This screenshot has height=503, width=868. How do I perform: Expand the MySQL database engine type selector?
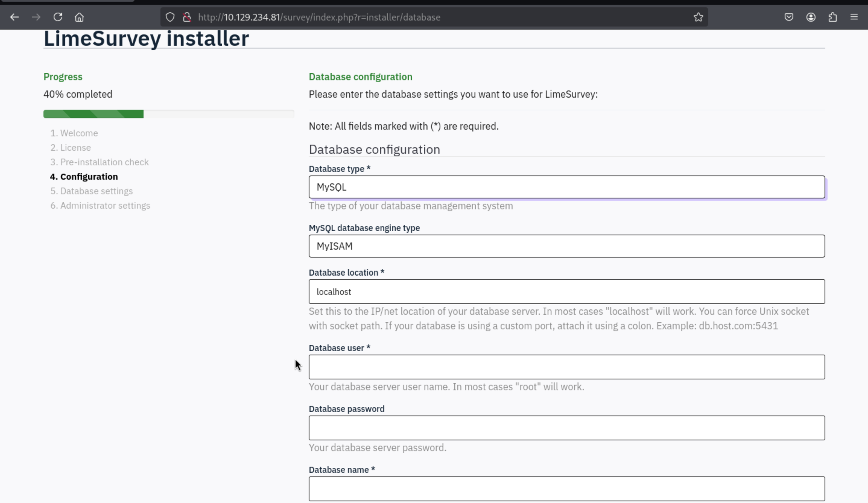point(567,246)
